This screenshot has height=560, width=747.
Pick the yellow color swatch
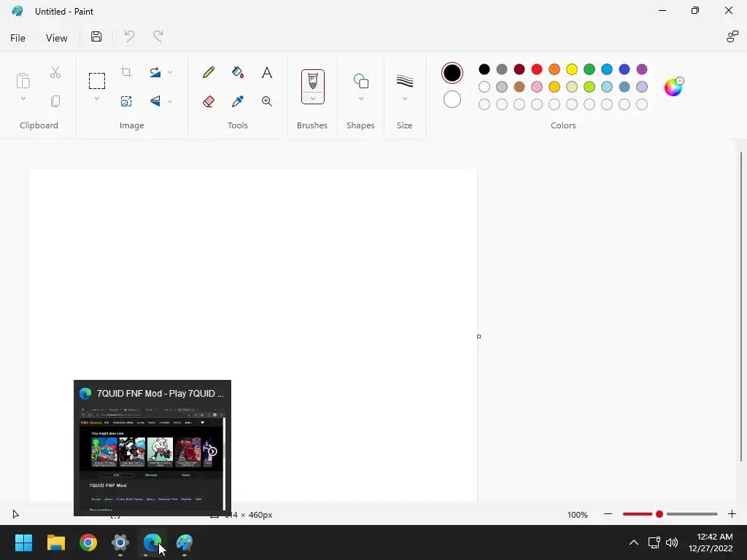point(572,69)
